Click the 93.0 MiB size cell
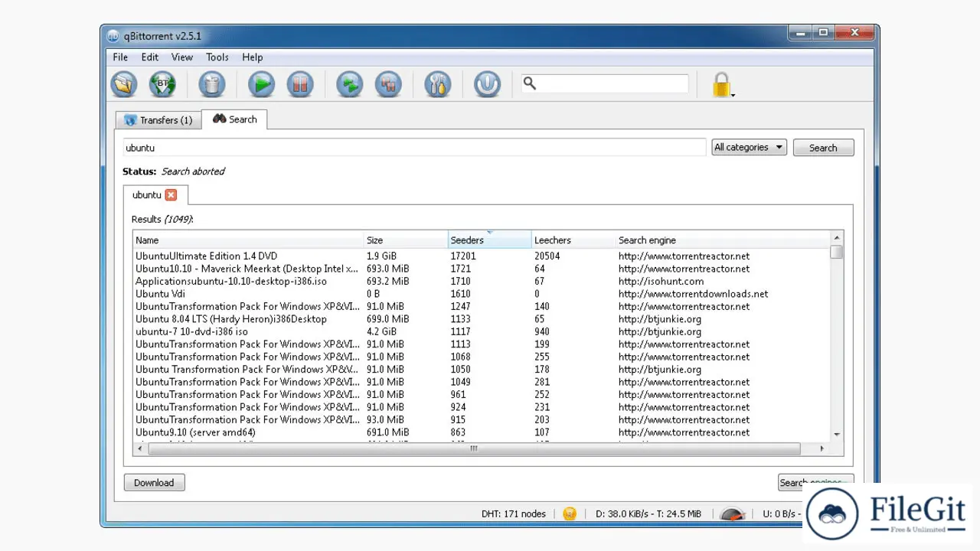The width and height of the screenshot is (980, 551). coord(385,419)
